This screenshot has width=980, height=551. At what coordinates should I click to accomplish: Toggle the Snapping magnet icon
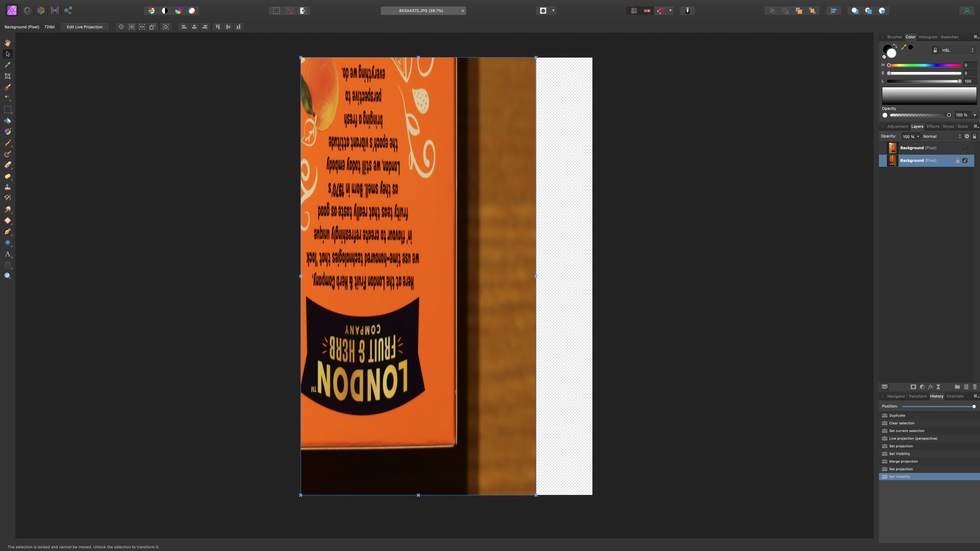pyautogui.click(x=660, y=11)
